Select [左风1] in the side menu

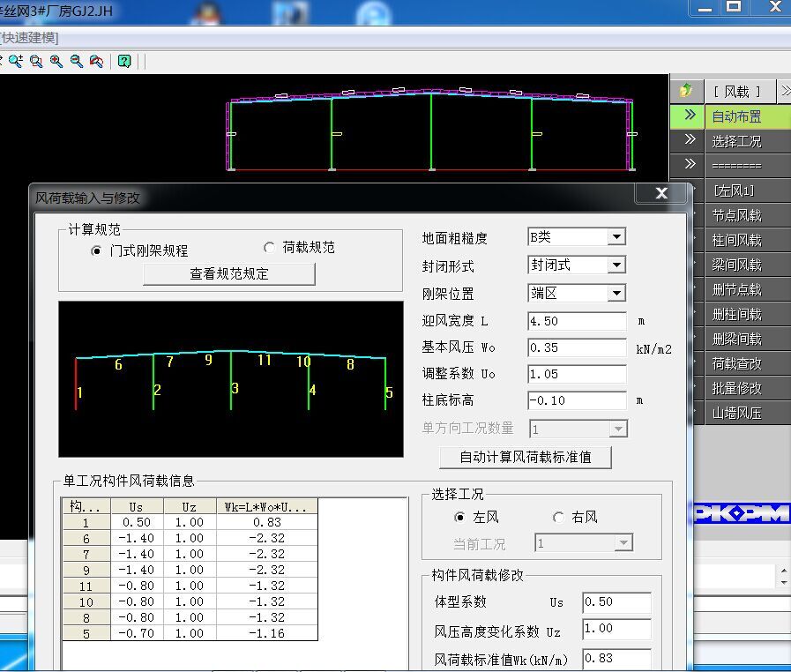tap(747, 190)
